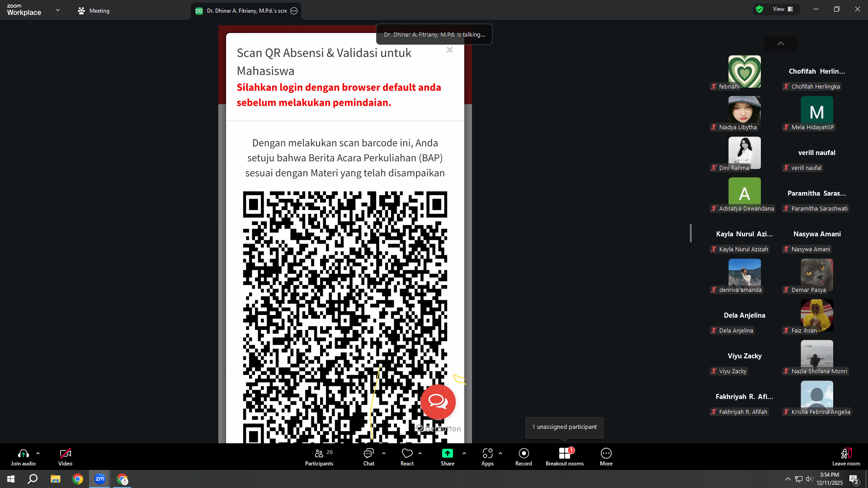Click the red chat bubble button
Screen dimensions: 868x488
[438, 402]
